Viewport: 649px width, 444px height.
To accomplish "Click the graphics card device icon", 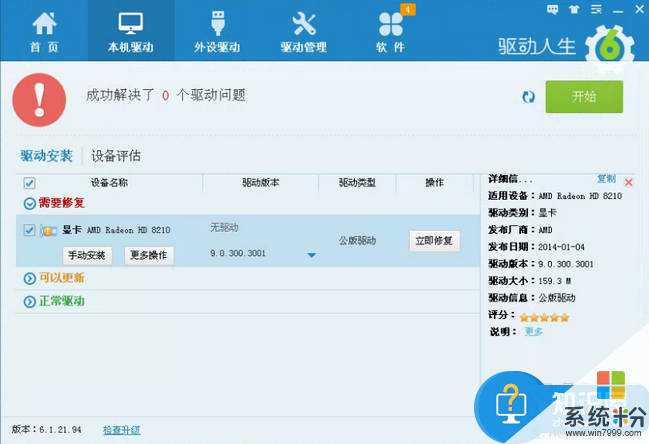I will tap(48, 230).
